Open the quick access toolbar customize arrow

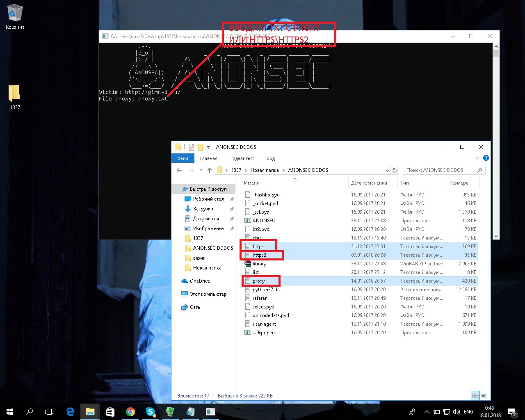[208, 147]
